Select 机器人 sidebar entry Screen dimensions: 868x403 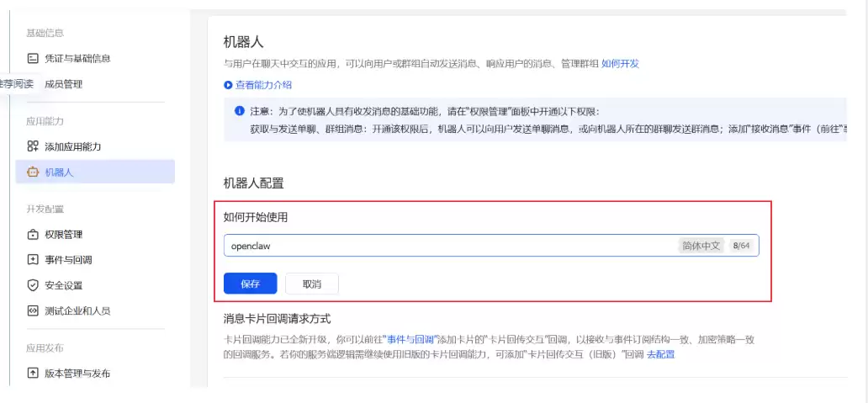tap(95, 172)
